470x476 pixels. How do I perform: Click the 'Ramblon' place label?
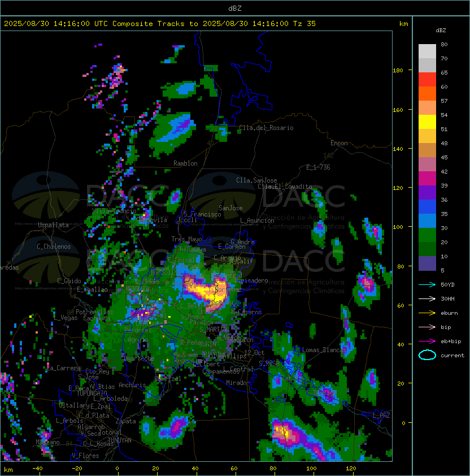tap(185, 163)
